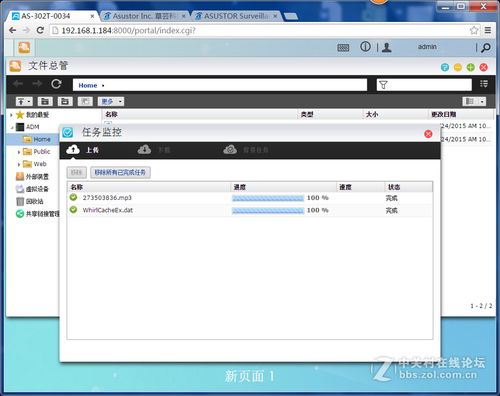Select the 273503836.mp3 task row name
The height and width of the screenshot is (396, 500).
pyautogui.click(x=107, y=198)
